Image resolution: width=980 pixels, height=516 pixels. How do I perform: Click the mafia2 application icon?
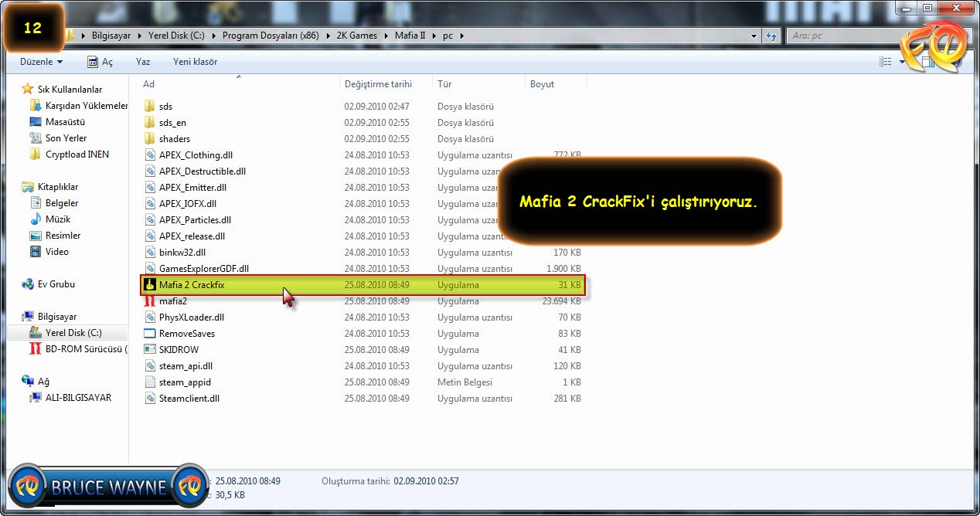tap(150, 301)
